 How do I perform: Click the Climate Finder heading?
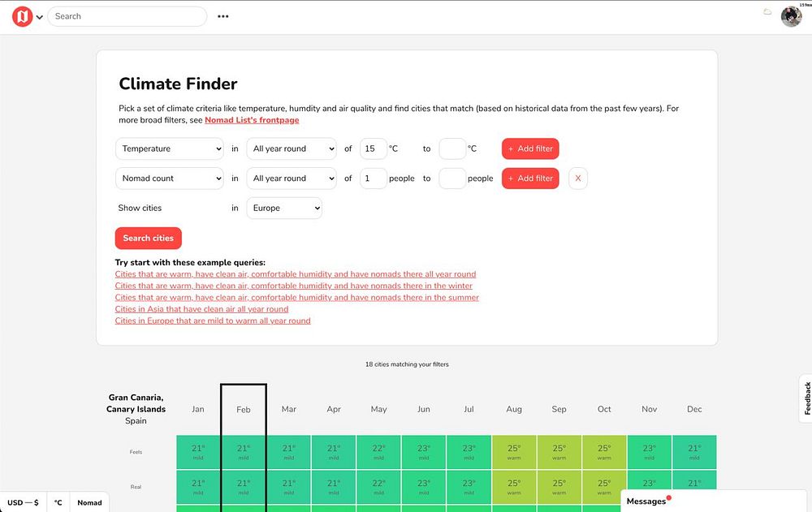click(178, 84)
